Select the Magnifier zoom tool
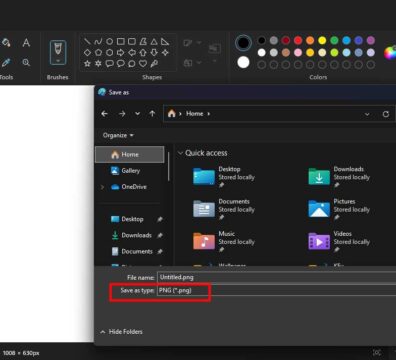The height and width of the screenshot is (360, 396). (26, 62)
